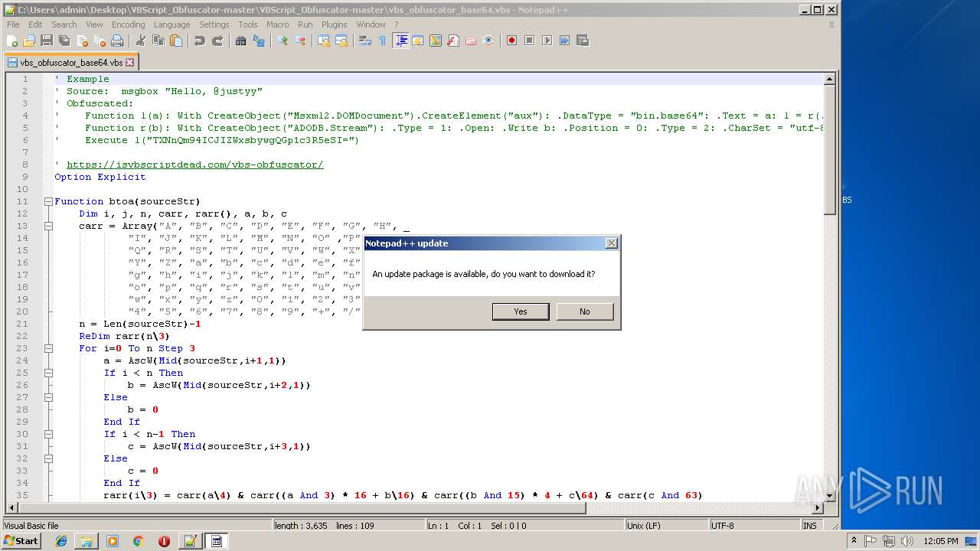Image resolution: width=980 pixels, height=551 pixels.
Task: Click the Redo toolbar icon
Action: pyautogui.click(x=217, y=41)
